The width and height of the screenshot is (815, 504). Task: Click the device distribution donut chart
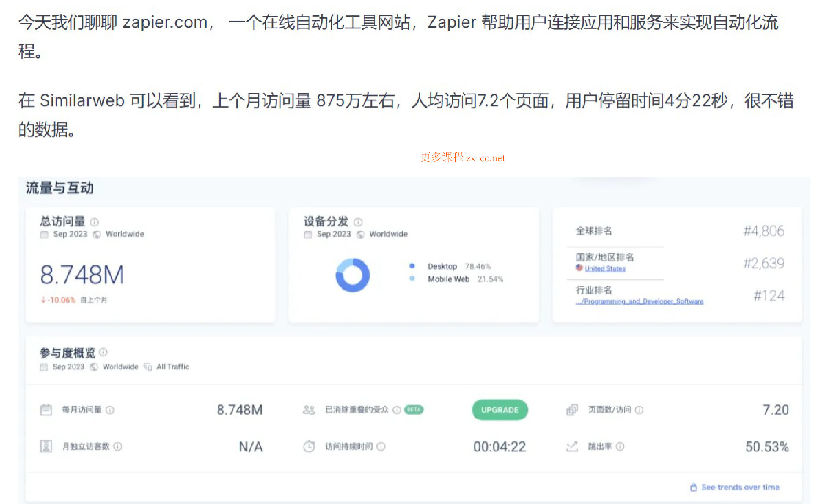[352, 275]
